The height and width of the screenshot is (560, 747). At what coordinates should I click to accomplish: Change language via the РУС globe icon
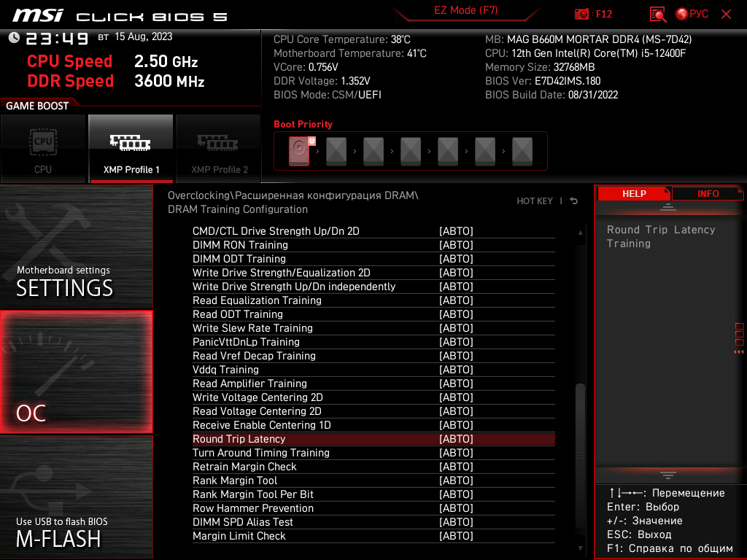tap(692, 14)
